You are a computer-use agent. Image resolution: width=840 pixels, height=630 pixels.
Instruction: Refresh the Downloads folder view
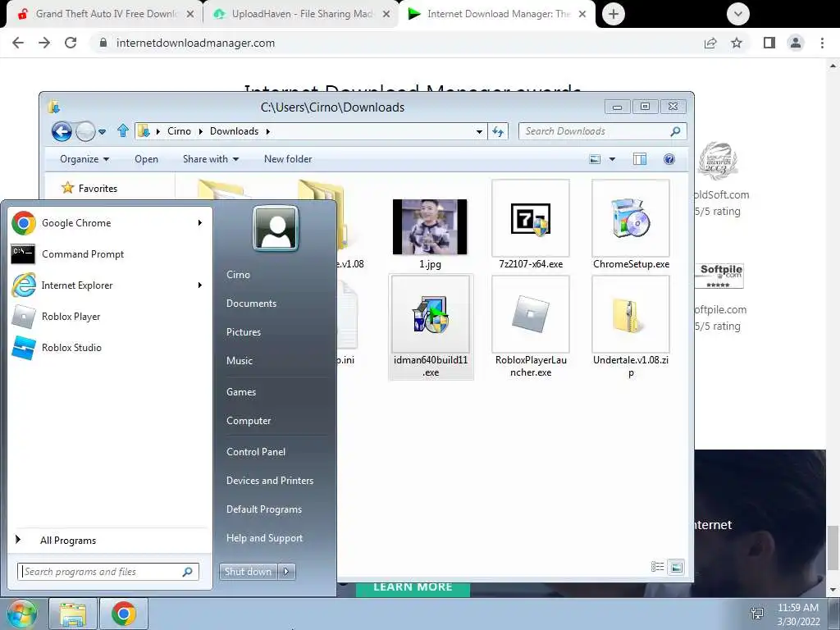(x=498, y=131)
